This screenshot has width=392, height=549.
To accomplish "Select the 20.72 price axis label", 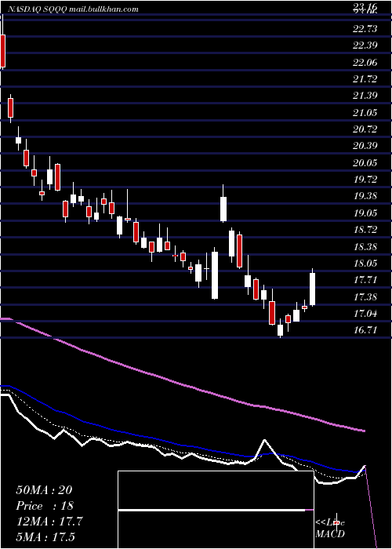I will 365,129.
